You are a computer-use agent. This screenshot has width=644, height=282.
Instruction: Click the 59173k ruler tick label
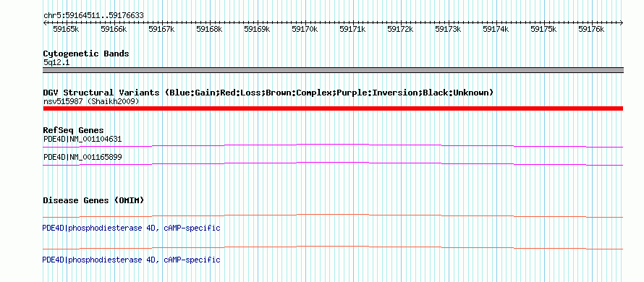pyautogui.click(x=448, y=29)
